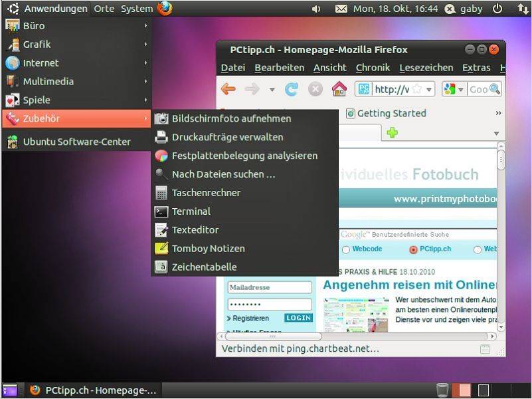
Task: Expand the Büro submenu
Action: (76, 25)
